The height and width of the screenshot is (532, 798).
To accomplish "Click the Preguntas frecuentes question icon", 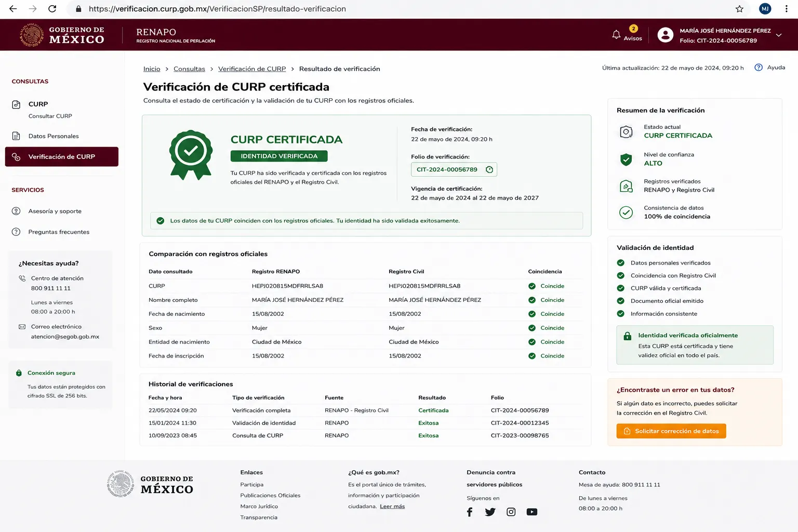I will point(16,232).
